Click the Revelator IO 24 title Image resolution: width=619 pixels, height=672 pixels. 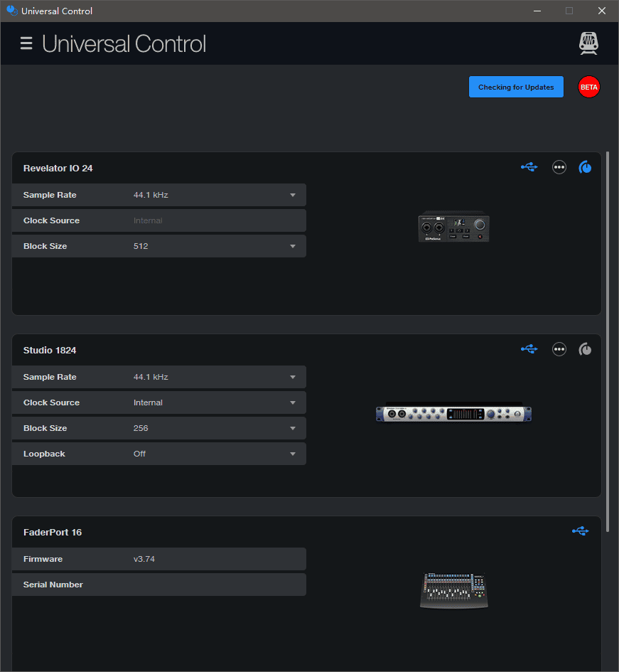click(x=58, y=169)
